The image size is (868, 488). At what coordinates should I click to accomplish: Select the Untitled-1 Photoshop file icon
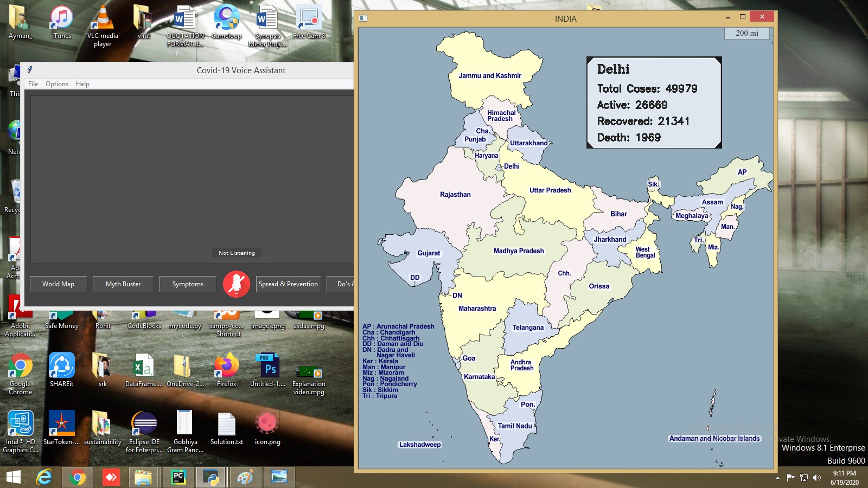(x=268, y=370)
